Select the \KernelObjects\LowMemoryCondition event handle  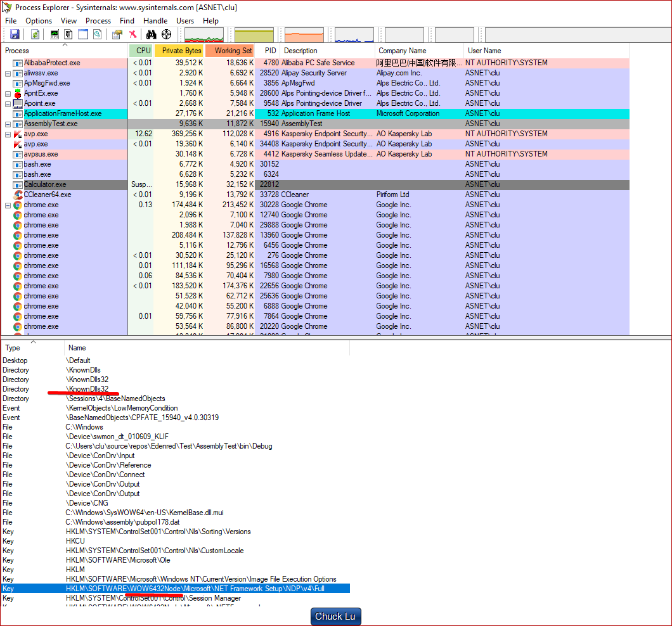[176, 408]
